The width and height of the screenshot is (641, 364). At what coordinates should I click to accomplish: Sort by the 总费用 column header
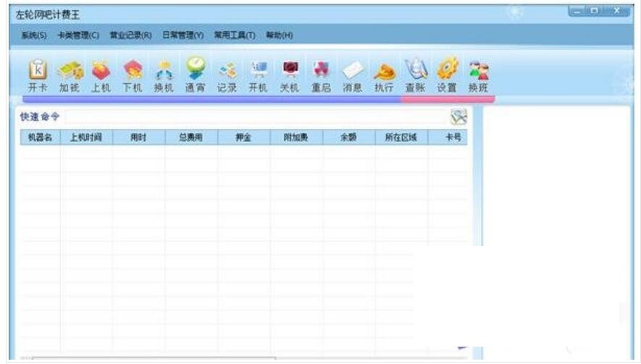(x=190, y=137)
